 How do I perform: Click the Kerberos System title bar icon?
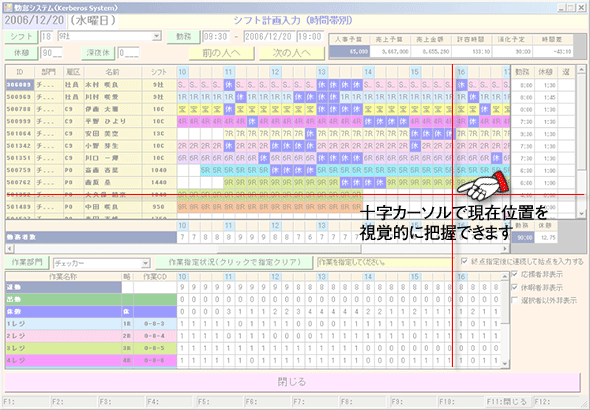tap(8, 7)
